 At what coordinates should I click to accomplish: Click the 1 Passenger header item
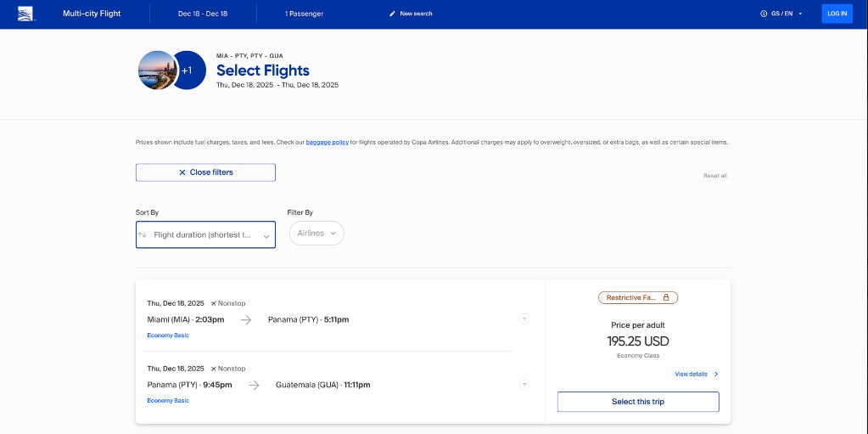(x=304, y=14)
